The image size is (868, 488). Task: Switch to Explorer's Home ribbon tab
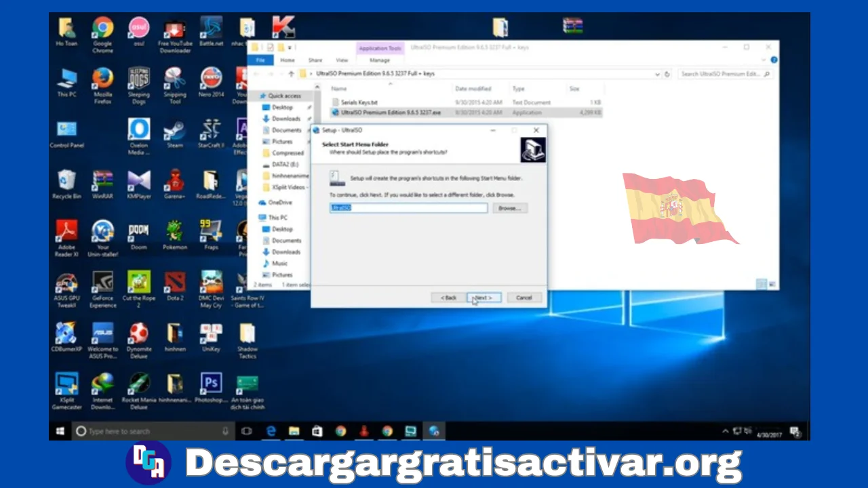coord(288,60)
